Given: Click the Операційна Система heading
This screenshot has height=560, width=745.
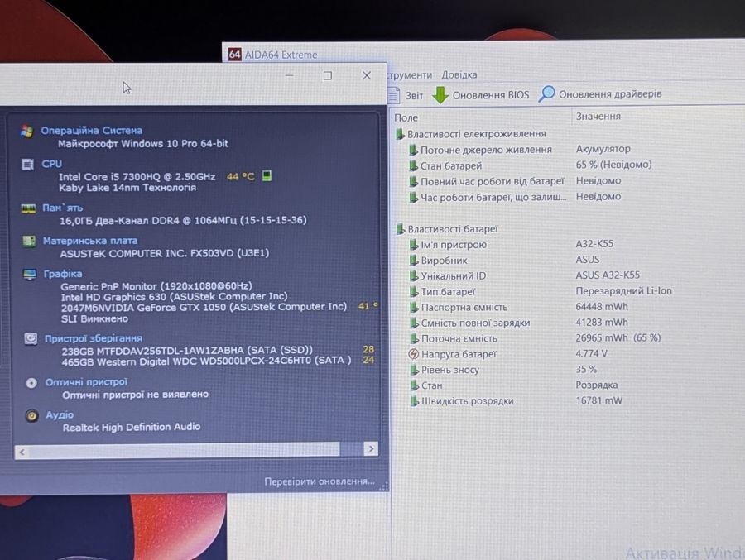Looking at the screenshot, I should pyautogui.click(x=91, y=130).
